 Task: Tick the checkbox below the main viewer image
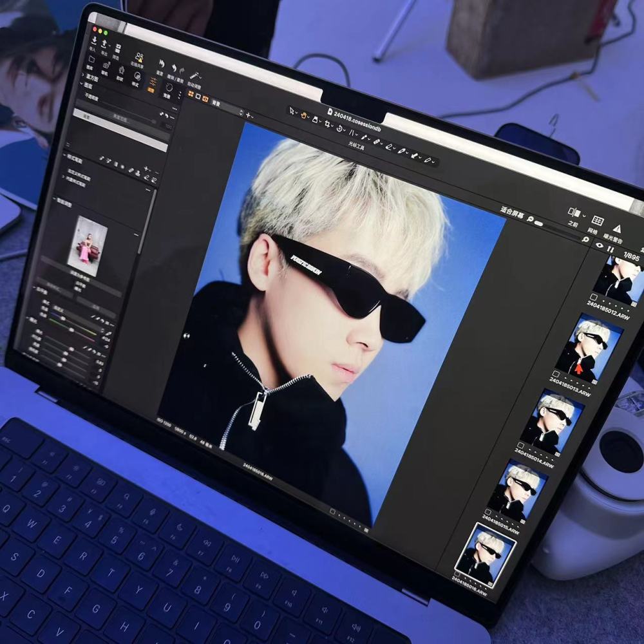pos(332,511)
